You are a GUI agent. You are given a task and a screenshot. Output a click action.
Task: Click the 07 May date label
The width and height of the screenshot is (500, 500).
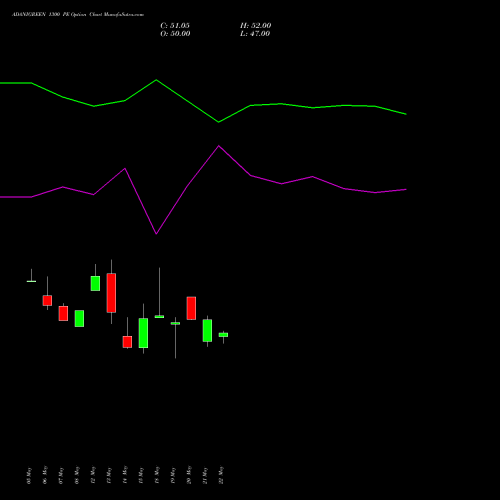61,476
